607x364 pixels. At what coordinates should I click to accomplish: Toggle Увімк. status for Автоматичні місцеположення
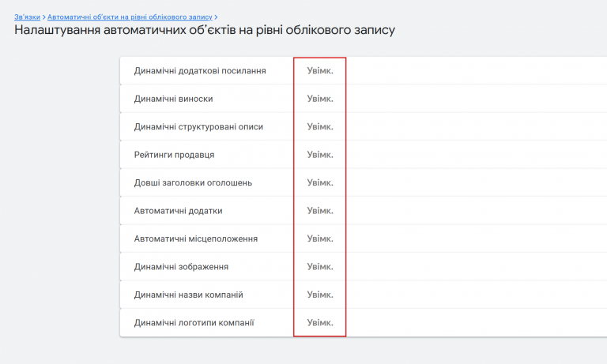click(x=320, y=238)
